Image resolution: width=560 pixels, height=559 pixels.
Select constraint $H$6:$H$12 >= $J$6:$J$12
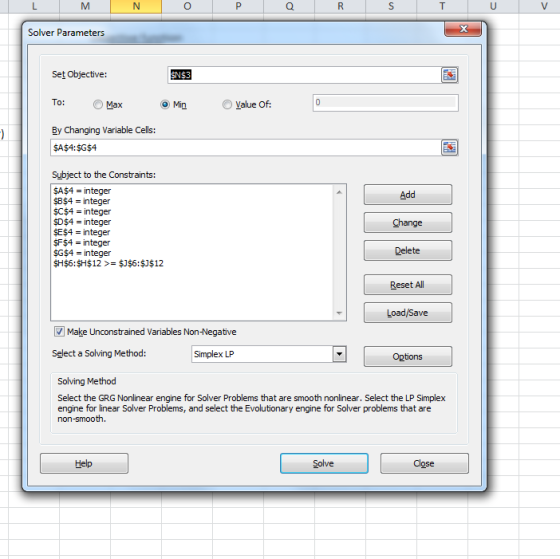click(x=108, y=263)
